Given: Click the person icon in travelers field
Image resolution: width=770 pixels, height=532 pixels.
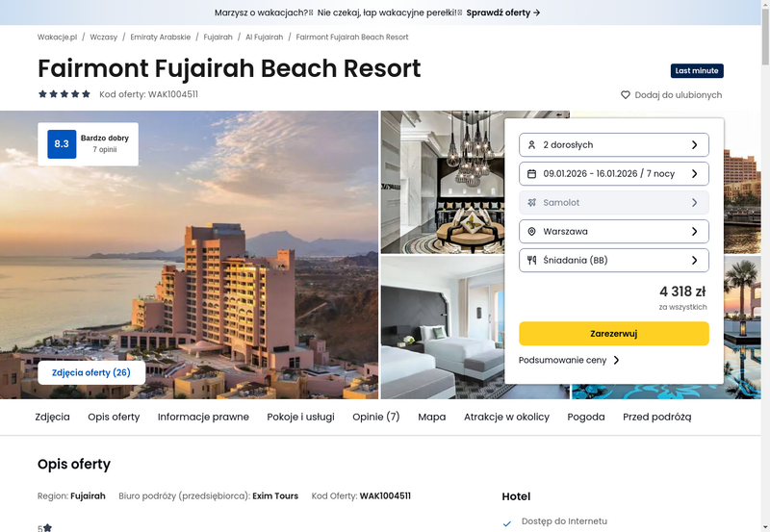Looking at the screenshot, I should tap(531, 144).
